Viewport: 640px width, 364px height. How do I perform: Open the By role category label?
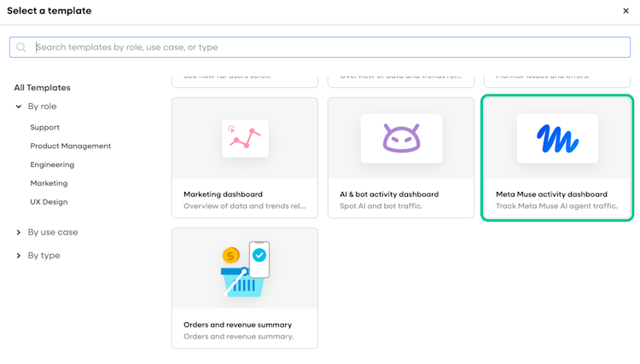point(42,107)
